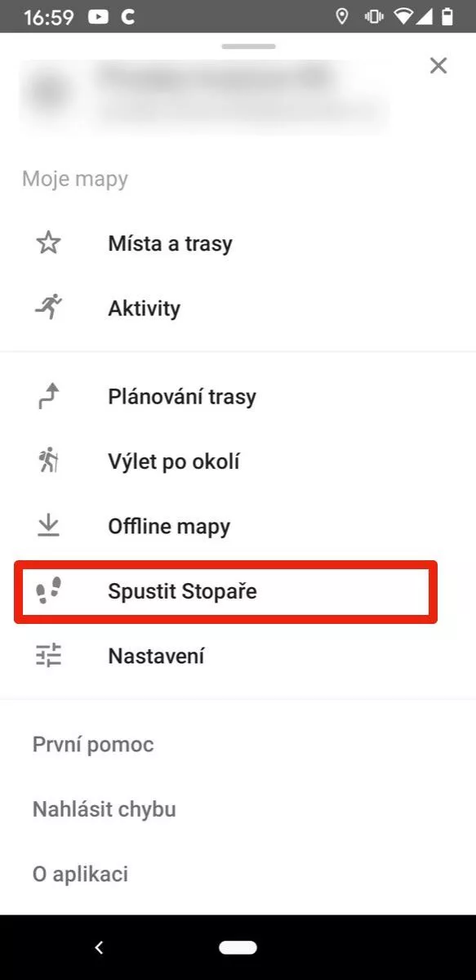This screenshot has width=476, height=980.
Task: Tap the running figure Aktivity icon
Action: click(49, 308)
